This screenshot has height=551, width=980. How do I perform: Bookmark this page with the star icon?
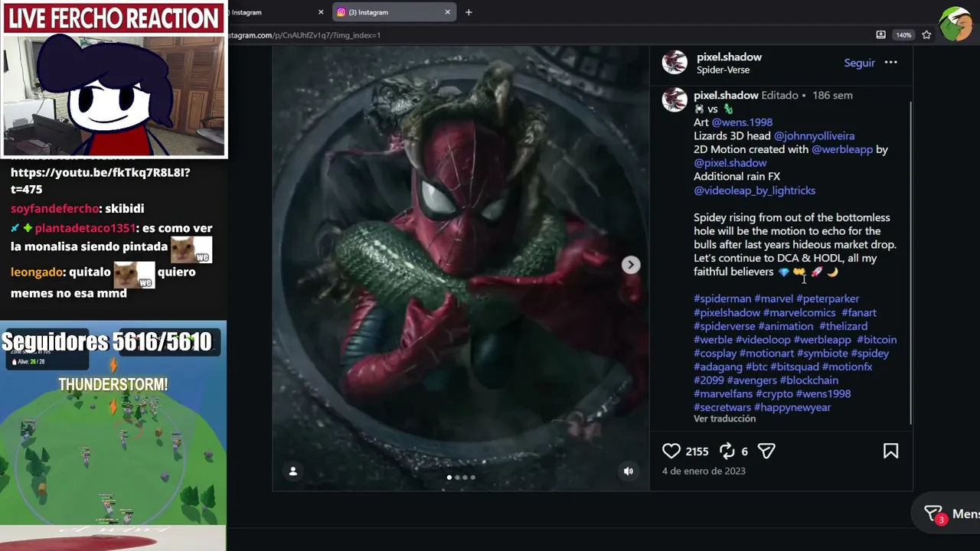point(926,35)
